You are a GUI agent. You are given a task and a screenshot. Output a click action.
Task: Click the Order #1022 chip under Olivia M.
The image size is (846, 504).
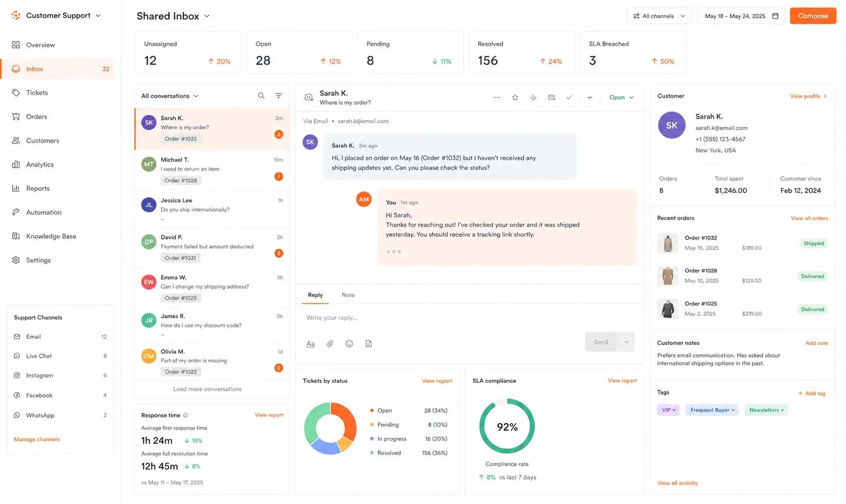point(181,372)
